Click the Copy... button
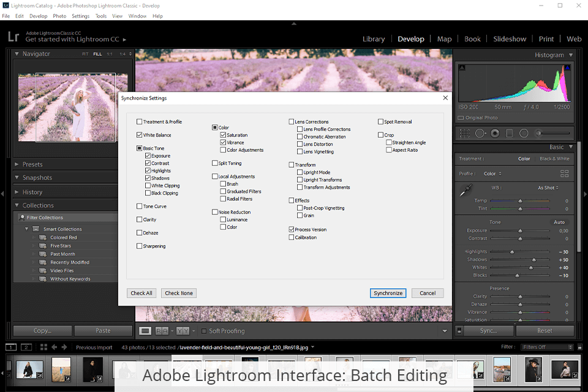The height and width of the screenshot is (392, 588). [42, 331]
